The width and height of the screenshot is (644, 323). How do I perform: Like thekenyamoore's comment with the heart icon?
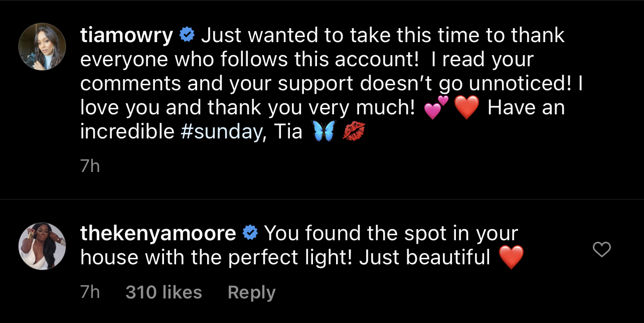point(601,249)
